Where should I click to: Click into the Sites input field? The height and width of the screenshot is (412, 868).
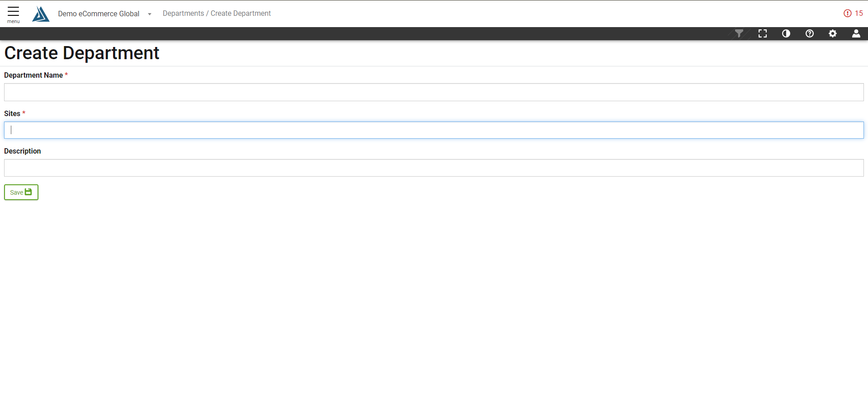click(434, 130)
